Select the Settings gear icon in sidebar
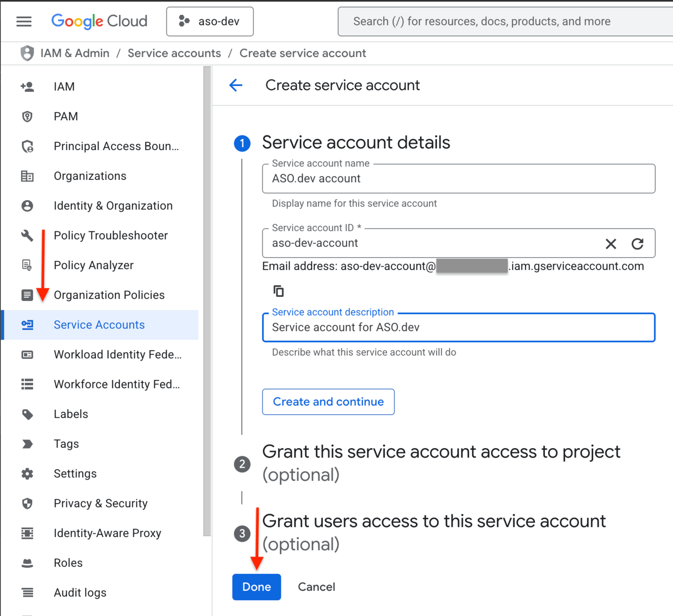The height and width of the screenshot is (616, 673). [27, 473]
